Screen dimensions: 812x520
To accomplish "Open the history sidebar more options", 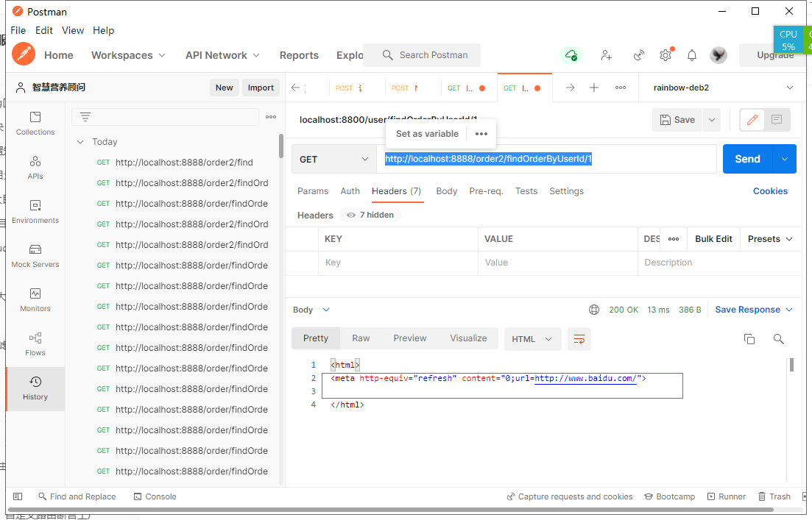I will 271,117.
